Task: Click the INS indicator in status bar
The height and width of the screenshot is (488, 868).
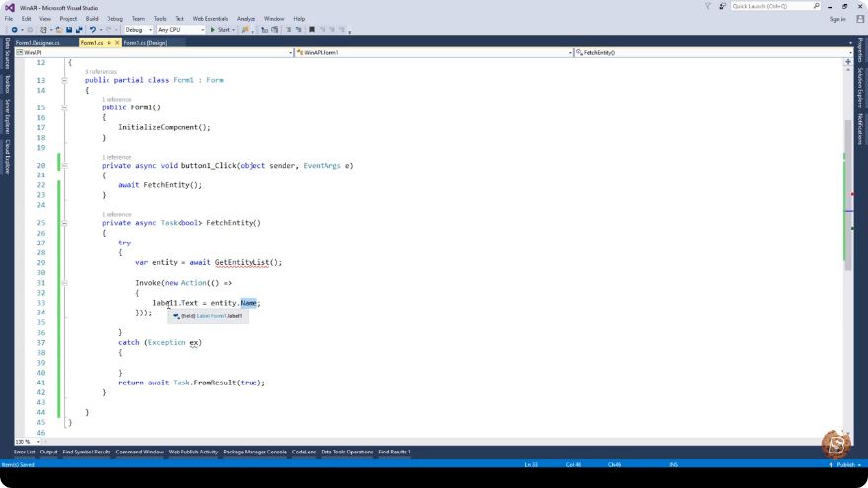Action: pos(673,464)
